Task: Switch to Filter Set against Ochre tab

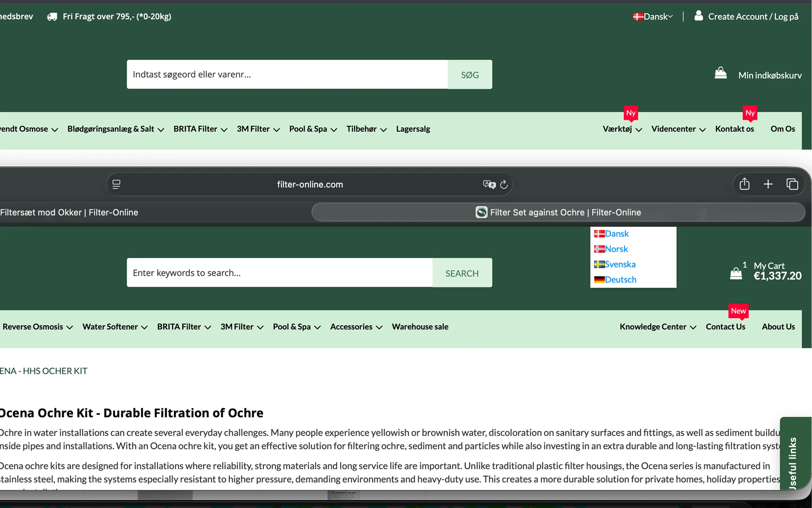Action: 558,212
